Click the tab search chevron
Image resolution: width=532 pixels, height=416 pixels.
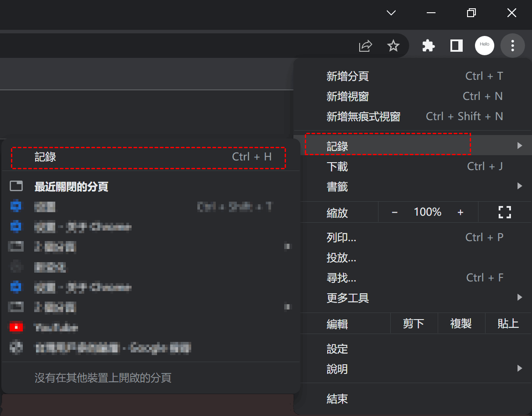coord(391,13)
